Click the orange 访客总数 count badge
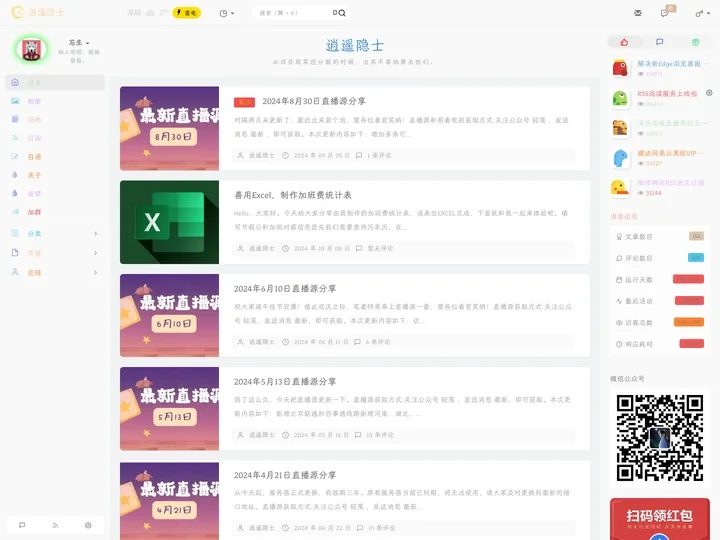Viewport: 720px width, 540px height. (x=689, y=322)
